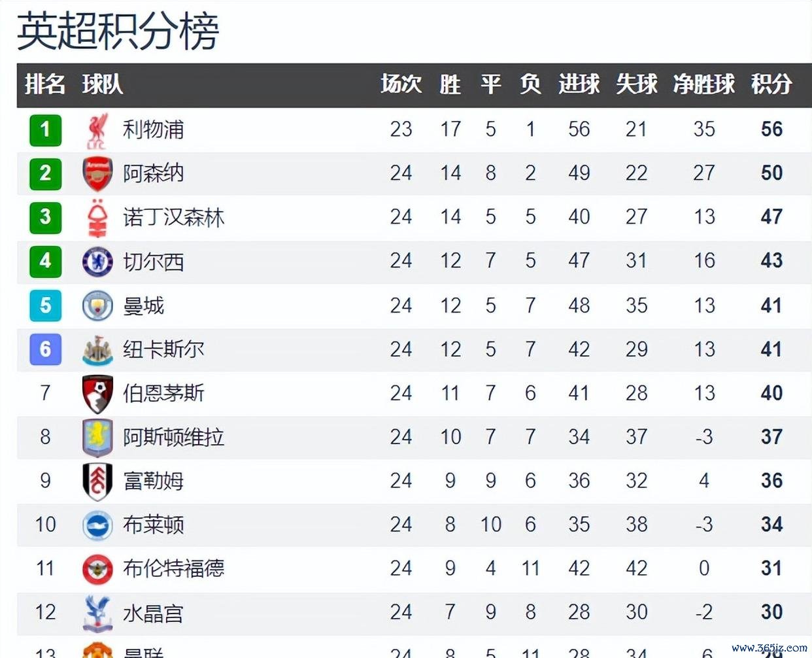
Task: Sort table by 积分 column header
Action: point(771,84)
